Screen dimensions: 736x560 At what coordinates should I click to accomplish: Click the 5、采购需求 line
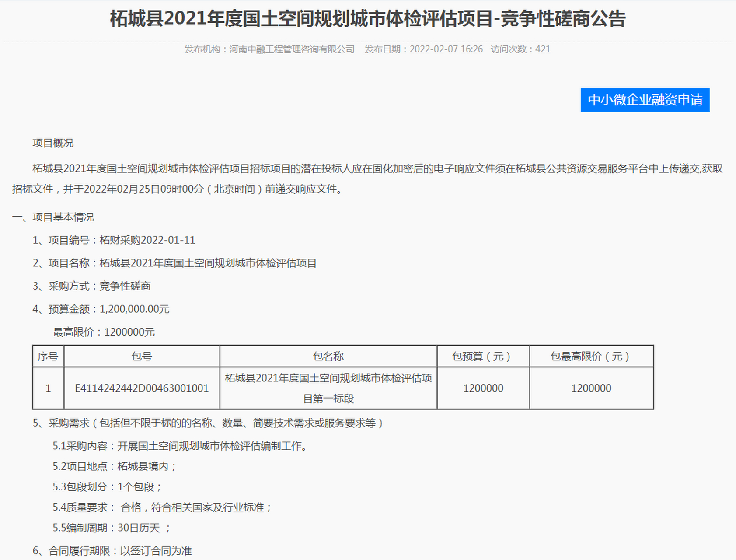pyautogui.click(x=209, y=423)
